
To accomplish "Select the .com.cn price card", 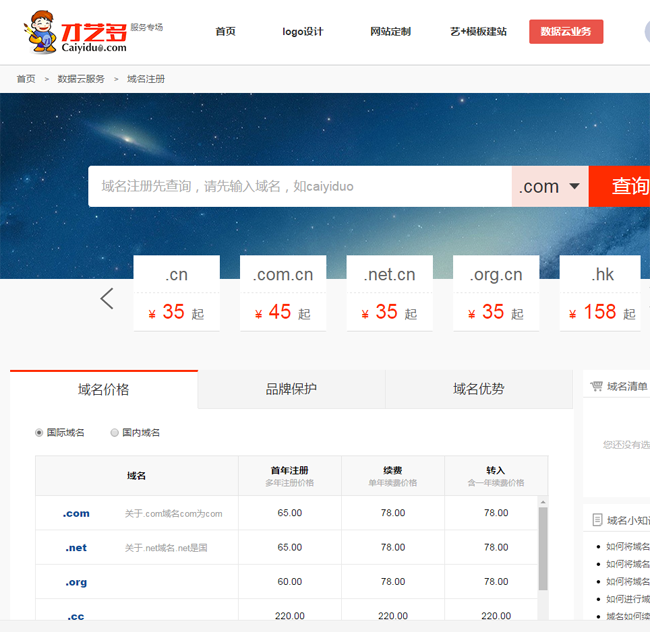I will tap(283, 293).
